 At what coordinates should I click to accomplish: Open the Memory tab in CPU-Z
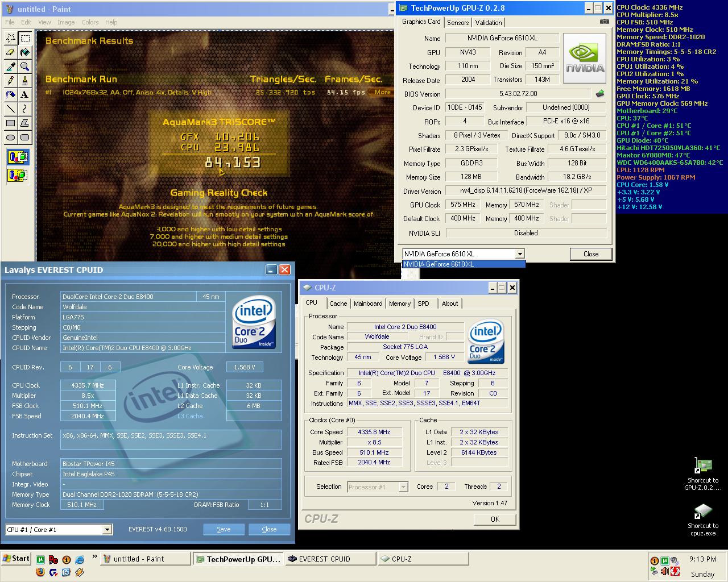tap(400, 304)
